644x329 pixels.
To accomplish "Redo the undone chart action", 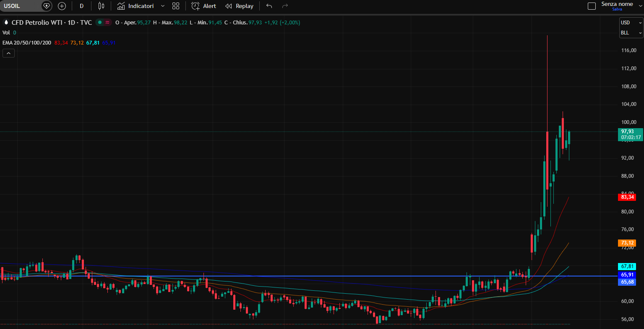I will click(x=285, y=6).
